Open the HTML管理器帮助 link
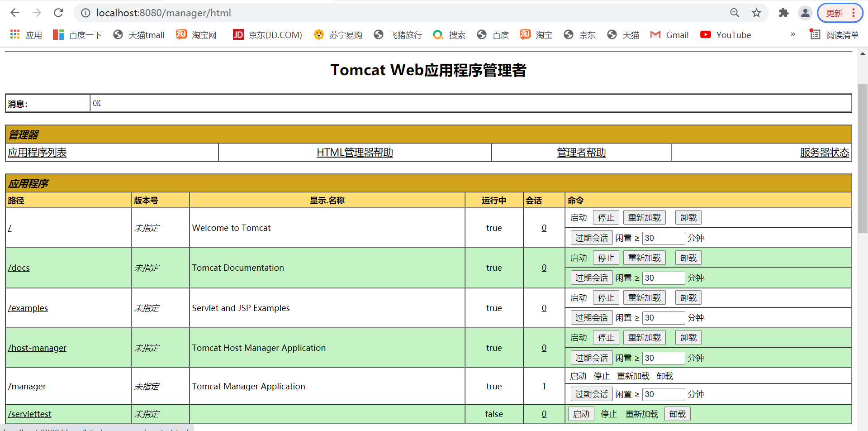Image resolution: width=868 pixels, height=431 pixels. (355, 153)
